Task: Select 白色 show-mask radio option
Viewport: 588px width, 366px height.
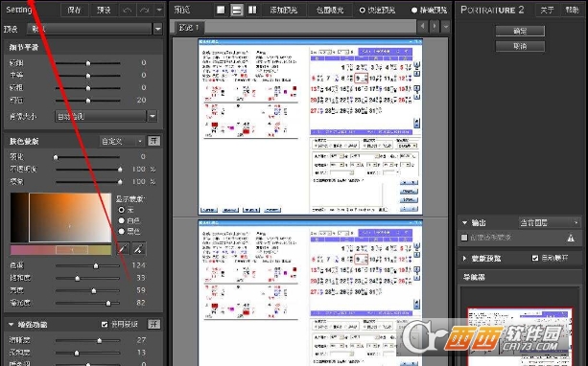Action: click(122, 220)
